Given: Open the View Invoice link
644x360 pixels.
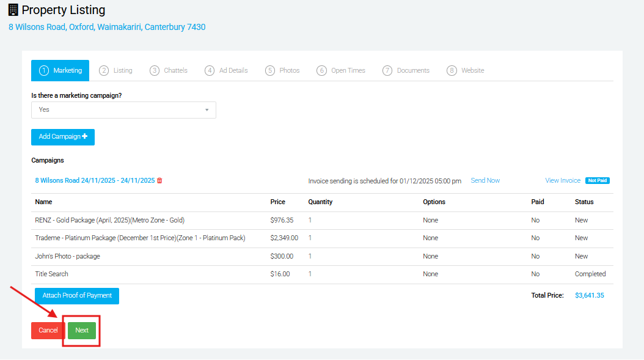Looking at the screenshot, I should coord(563,180).
